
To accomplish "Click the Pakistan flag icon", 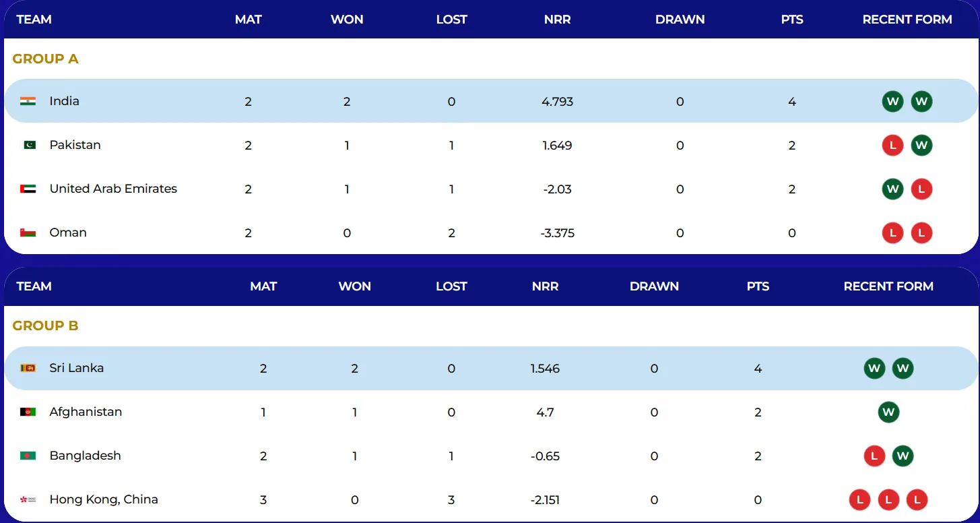I will pos(29,145).
